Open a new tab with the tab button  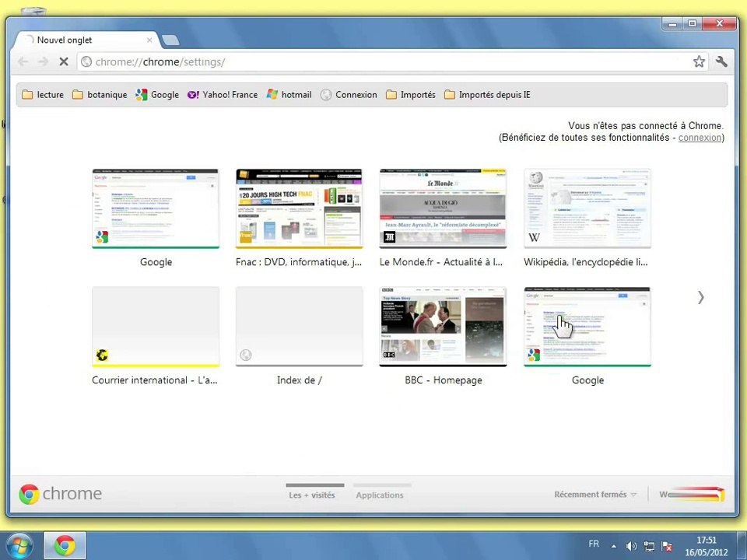coord(170,40)
